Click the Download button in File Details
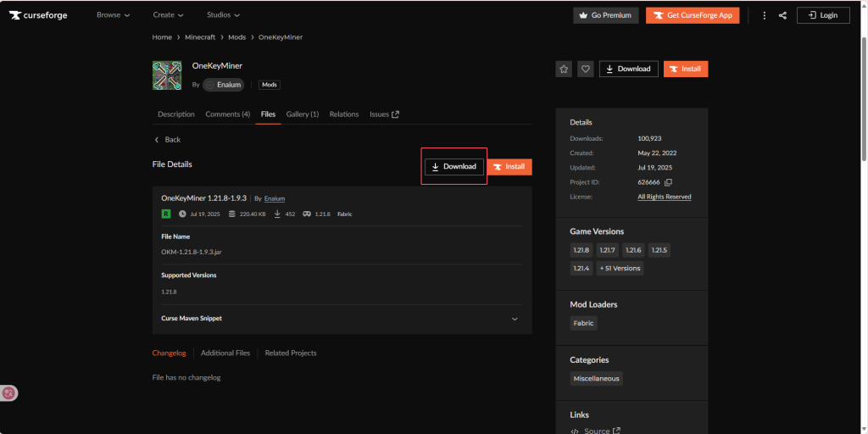This screenshot has height=434, width=868. tap(454, 167)
